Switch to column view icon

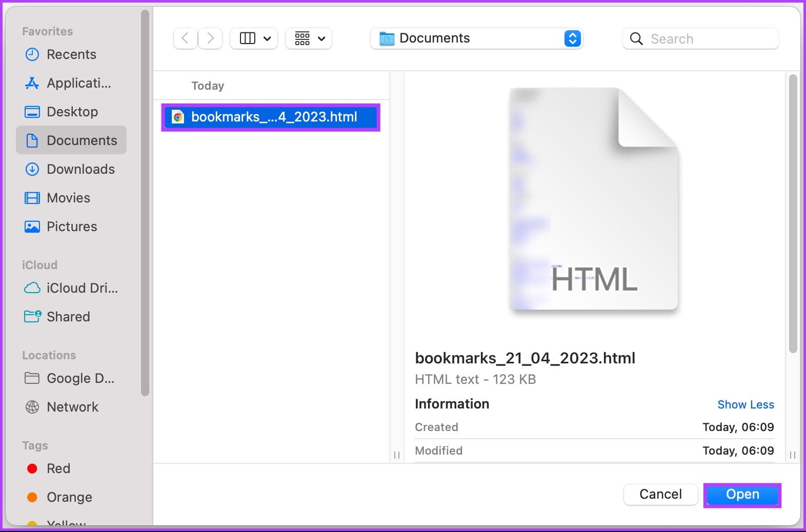point(248,38)
